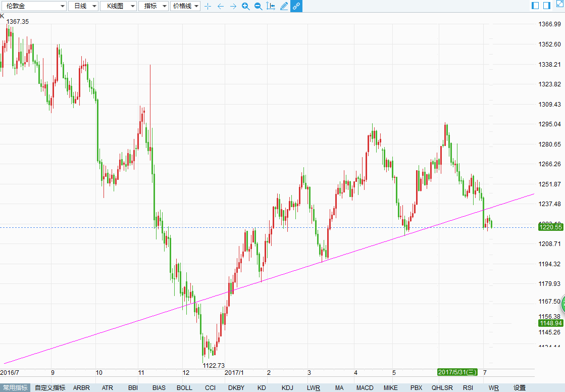The image size is (565, 392).
Task: Click the right arrow to move the chart forward
Action: 233,6
